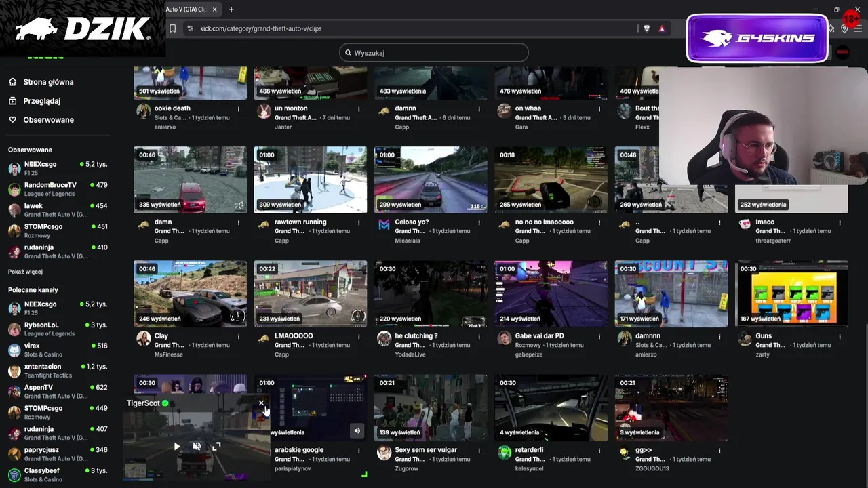
Task: Open AspenTV channel with 622 viewers
Action: [x=58, y=391]
